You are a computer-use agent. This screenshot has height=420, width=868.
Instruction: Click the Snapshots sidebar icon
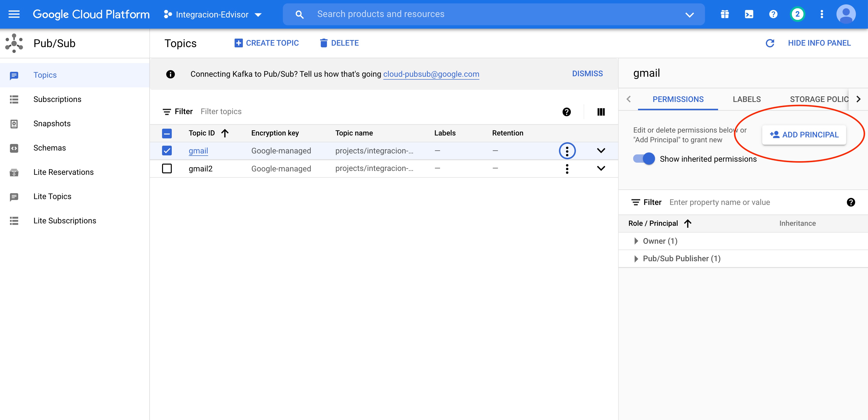click(14, 124)
